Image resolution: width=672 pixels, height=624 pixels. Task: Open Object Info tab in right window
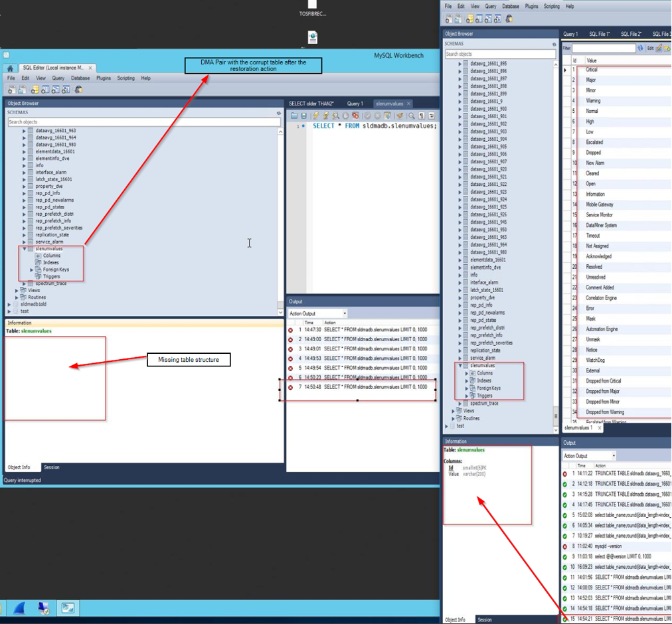click(455, 620)
